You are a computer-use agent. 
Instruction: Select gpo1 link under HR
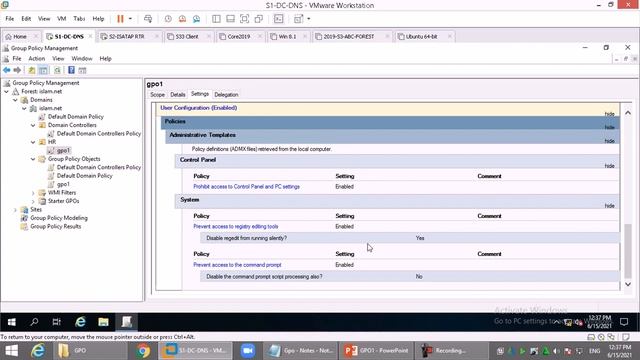[x=63, y=151]
